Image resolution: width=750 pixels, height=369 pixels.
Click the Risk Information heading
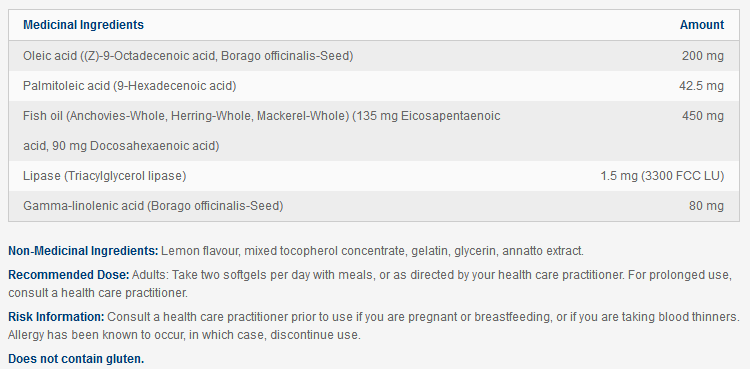[x=56, y=317]
